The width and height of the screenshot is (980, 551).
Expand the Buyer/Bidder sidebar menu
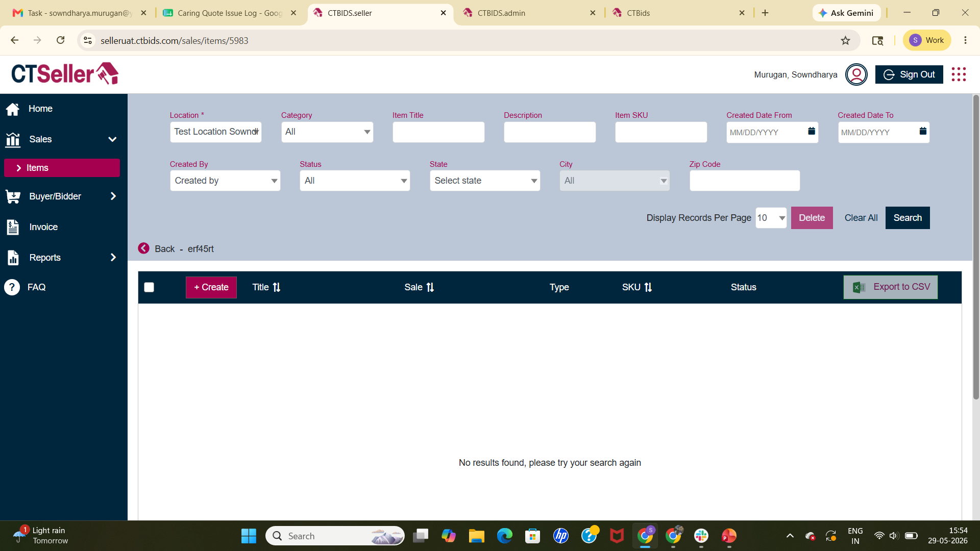[x=62, y=196]
